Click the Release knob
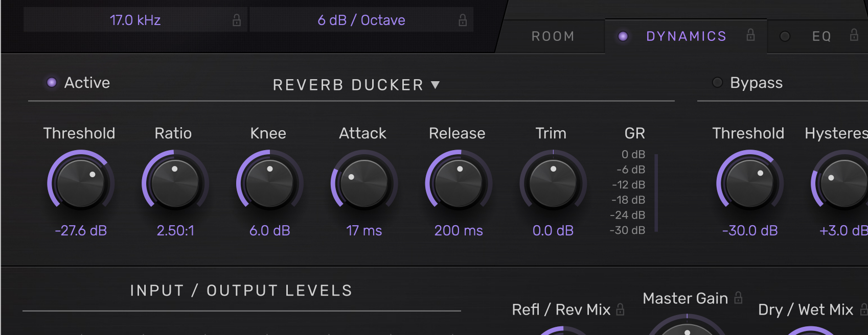 point(459,183)
